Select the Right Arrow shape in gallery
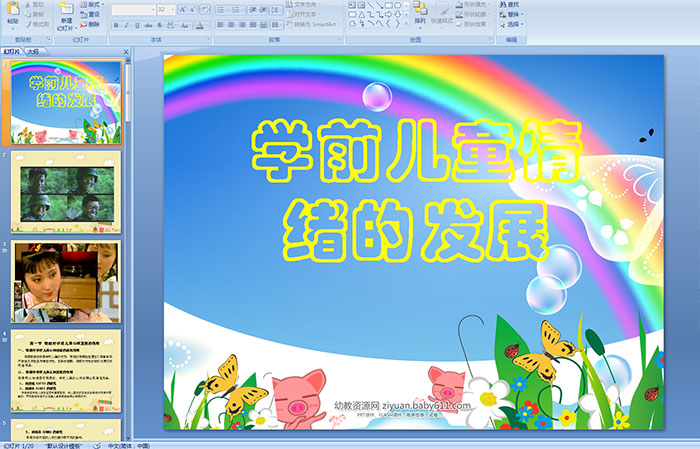Viewport: 700px width, 449px height. [388, 15]
